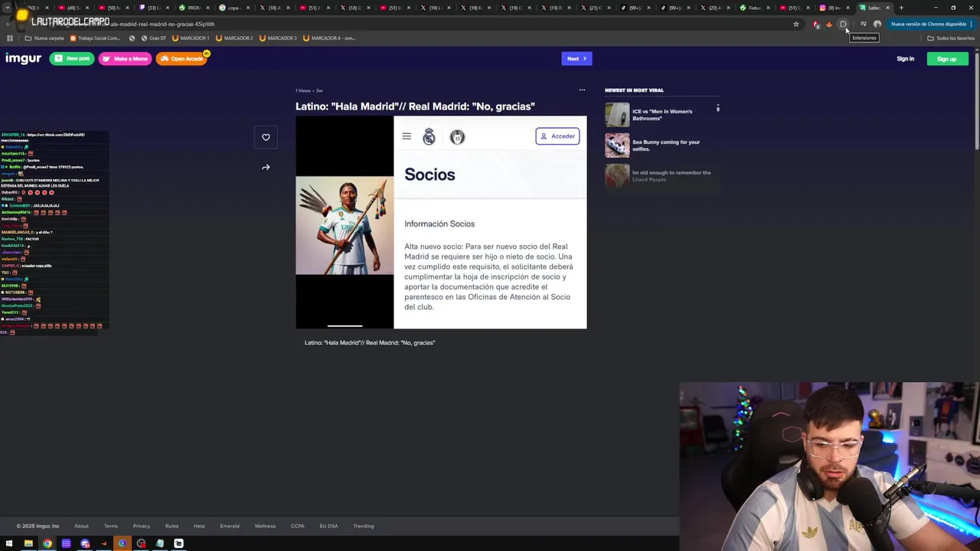980x551 pixels.
Task: Open the Chrome profile avatar icon
Action: tap(877, 24)
